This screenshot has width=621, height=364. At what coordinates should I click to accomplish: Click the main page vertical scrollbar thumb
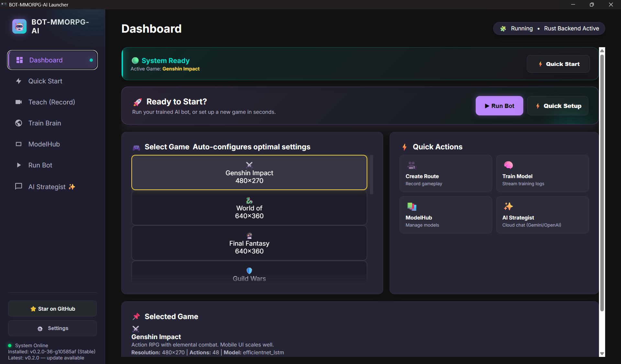pos(602,183)
